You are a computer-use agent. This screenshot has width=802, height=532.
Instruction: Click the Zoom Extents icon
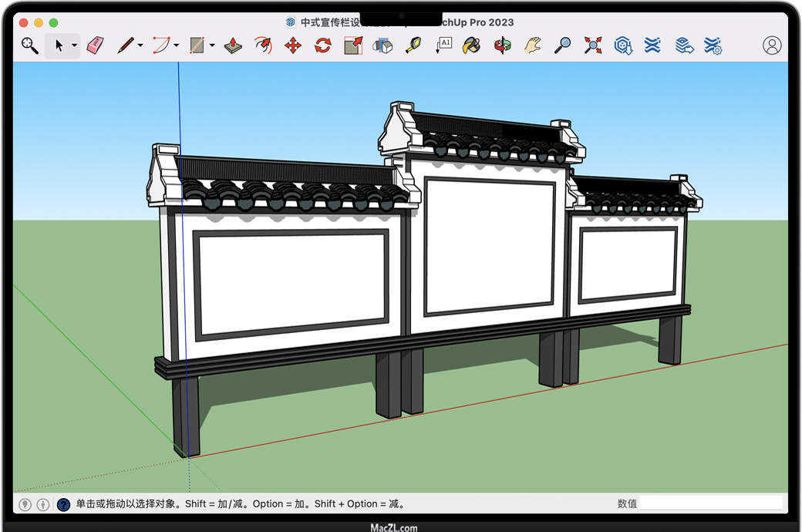[x=592, y=45]
